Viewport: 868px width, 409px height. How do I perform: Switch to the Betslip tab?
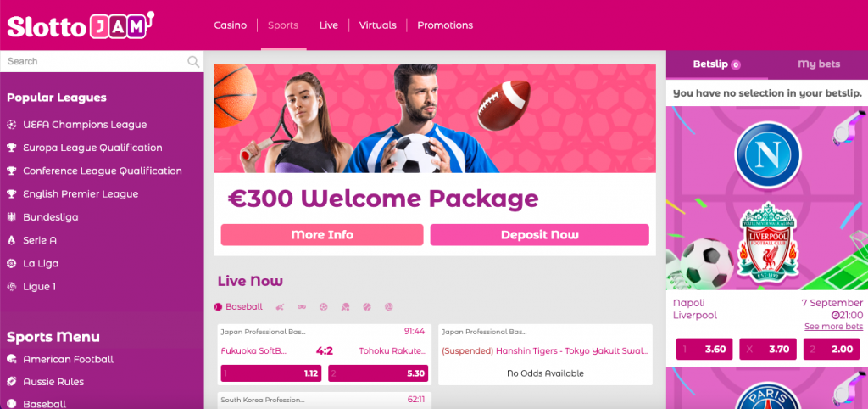tap(717, 64)
